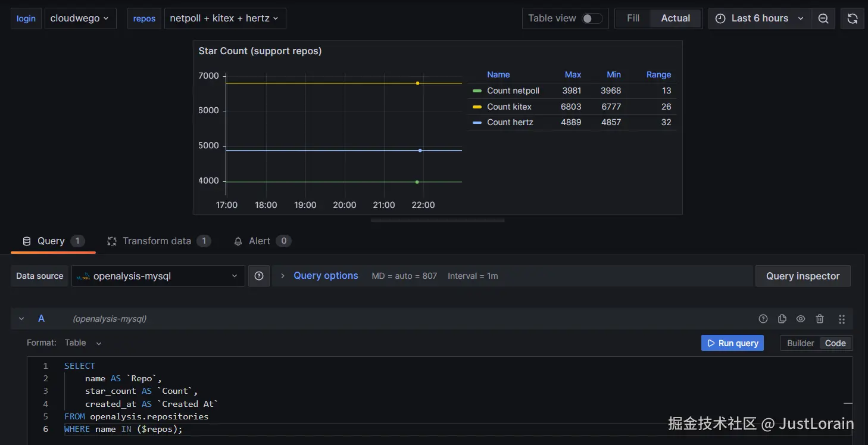This screenshot has height=445, width=868.
Task: Open the Query inspector
Action: coord(803,276)
